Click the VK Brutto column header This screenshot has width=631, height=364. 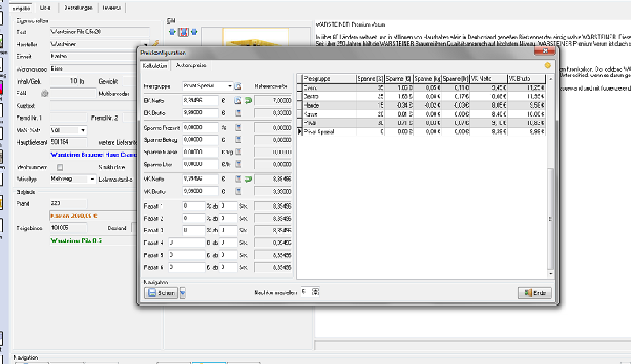click(526, 79)
